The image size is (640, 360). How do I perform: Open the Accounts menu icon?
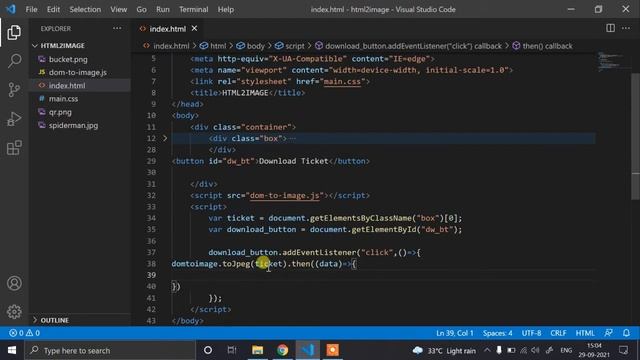(x=14, y=283)
